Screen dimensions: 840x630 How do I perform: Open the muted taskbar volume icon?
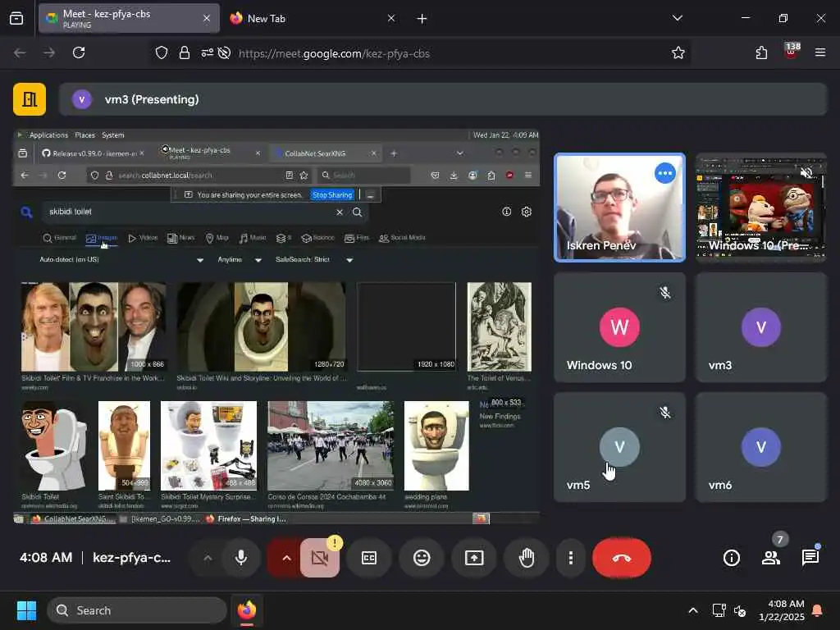740,610
